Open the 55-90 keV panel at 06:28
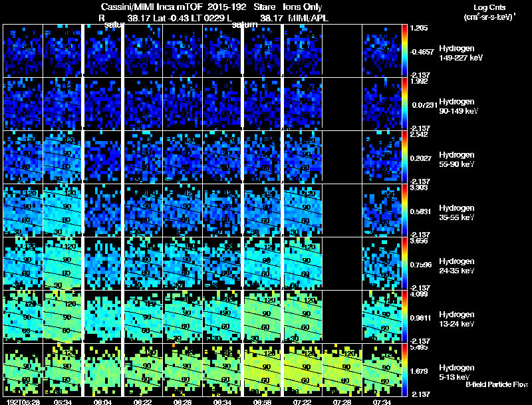 coord(182,158)
